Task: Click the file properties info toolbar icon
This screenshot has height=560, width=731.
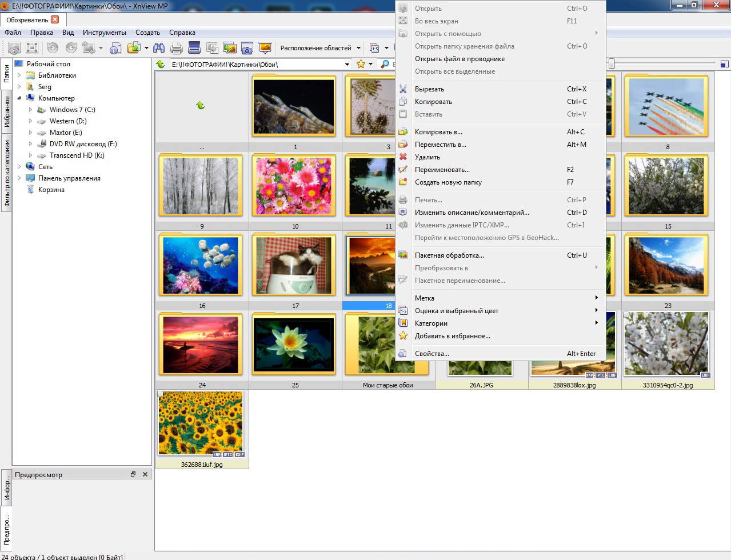Action: click(115, 48)
